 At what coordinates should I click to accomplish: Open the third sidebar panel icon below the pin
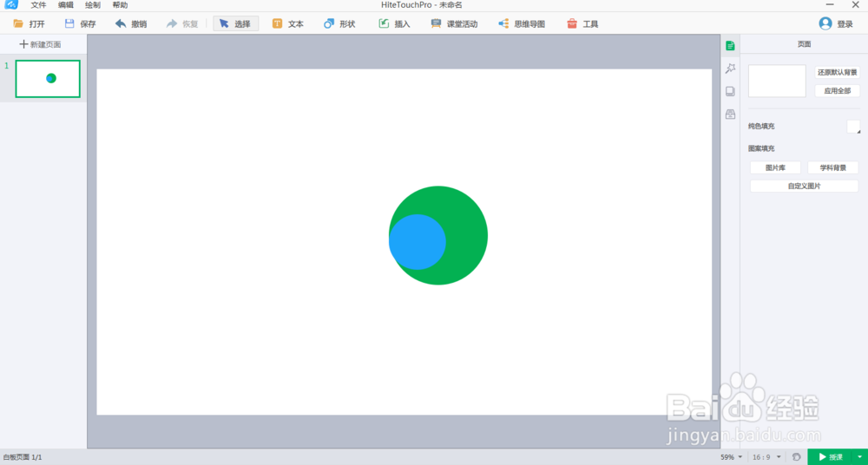pos(730,91)
